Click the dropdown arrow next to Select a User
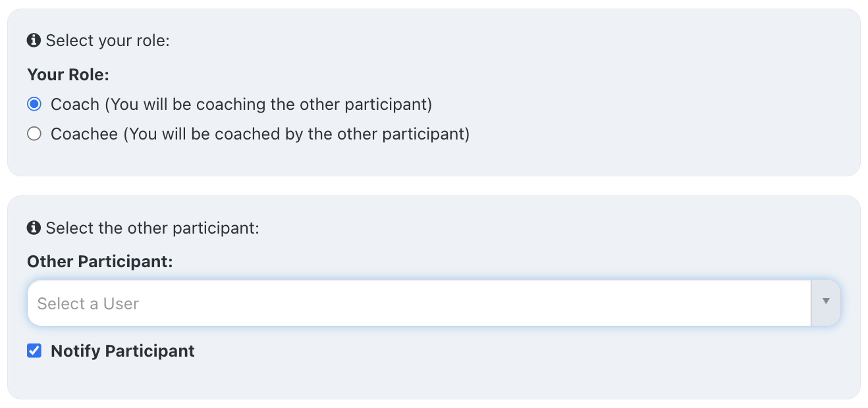The image size is (868, 408). (x=826, y=301)
